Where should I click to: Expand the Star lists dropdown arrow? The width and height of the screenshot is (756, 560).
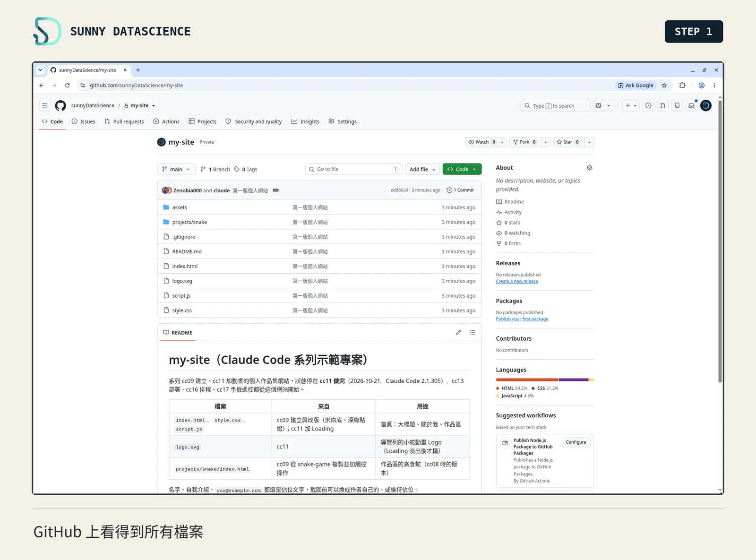(x=589, y=142)
